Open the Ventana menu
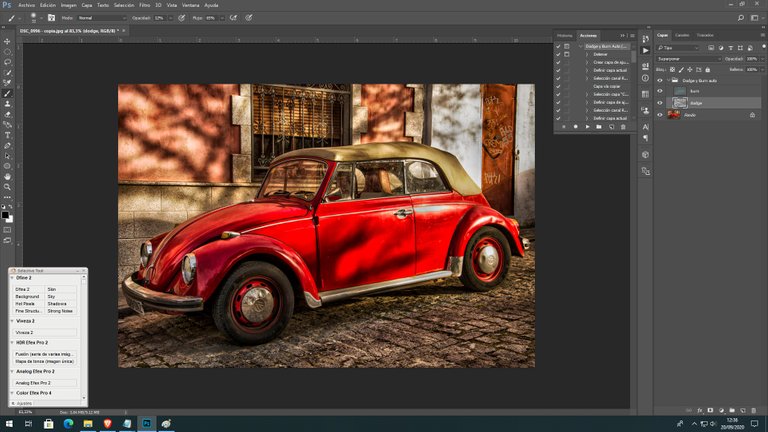 click(x=191, y=5)
